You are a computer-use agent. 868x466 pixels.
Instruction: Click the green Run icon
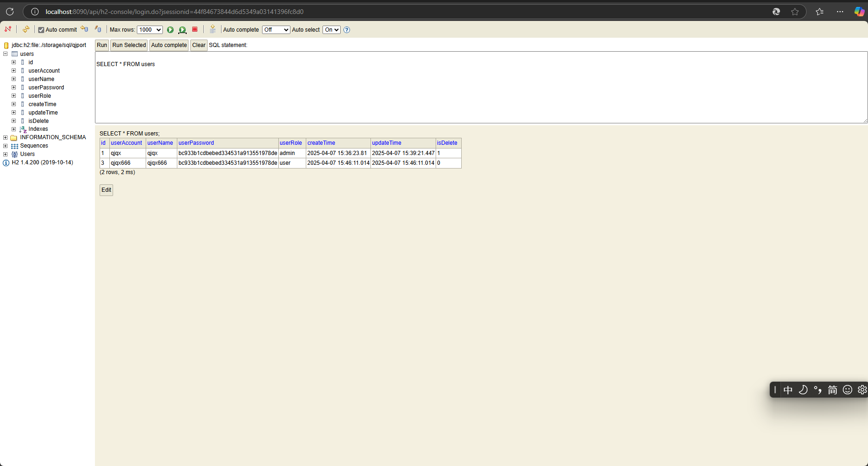click(170, 30)
